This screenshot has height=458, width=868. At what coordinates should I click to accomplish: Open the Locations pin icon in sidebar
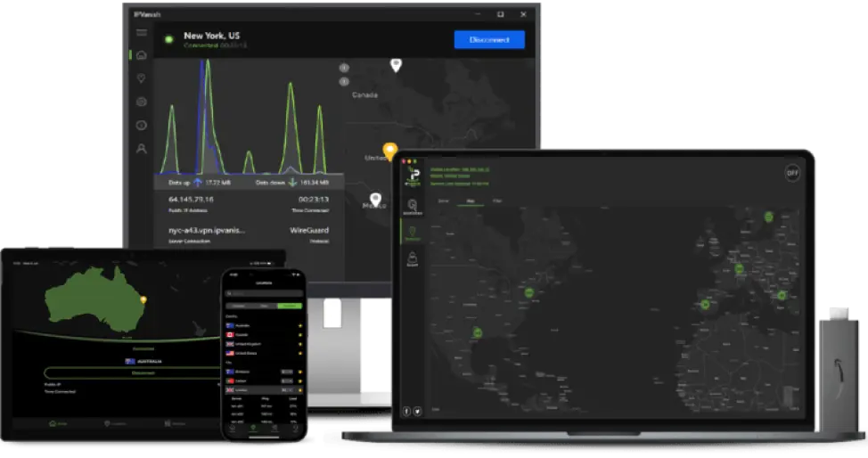(x=141, y=78)
